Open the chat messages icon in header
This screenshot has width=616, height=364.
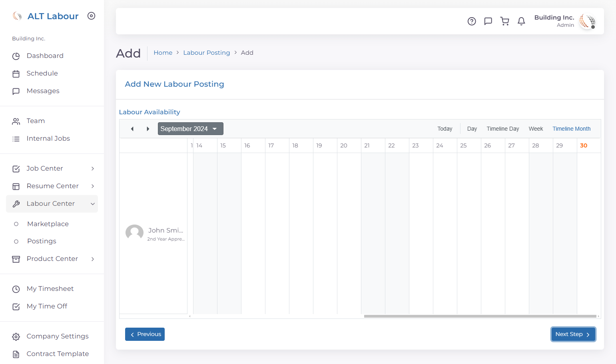(488, 21)
